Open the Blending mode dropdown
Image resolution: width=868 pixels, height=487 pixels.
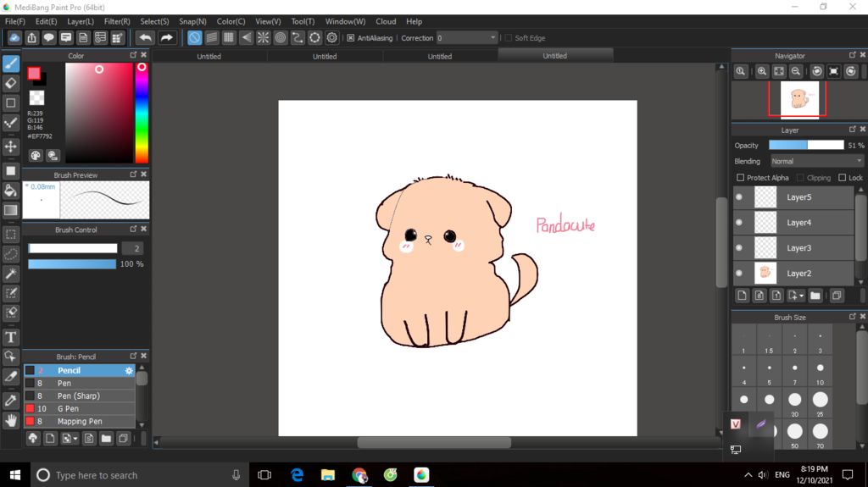click(x=817, y=161)
